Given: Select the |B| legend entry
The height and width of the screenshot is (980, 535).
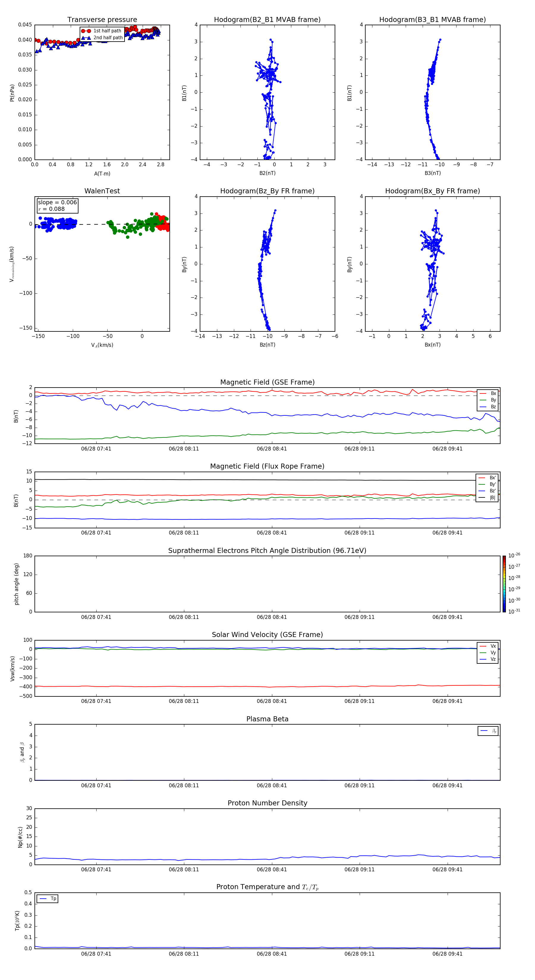Looking at the screenshot, I should 487,498.
